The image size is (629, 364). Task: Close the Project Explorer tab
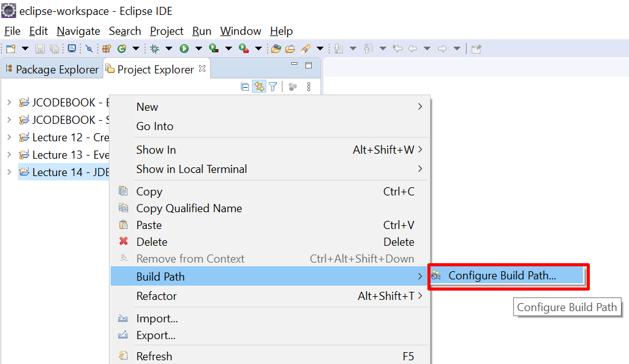(x=202, y=68)
